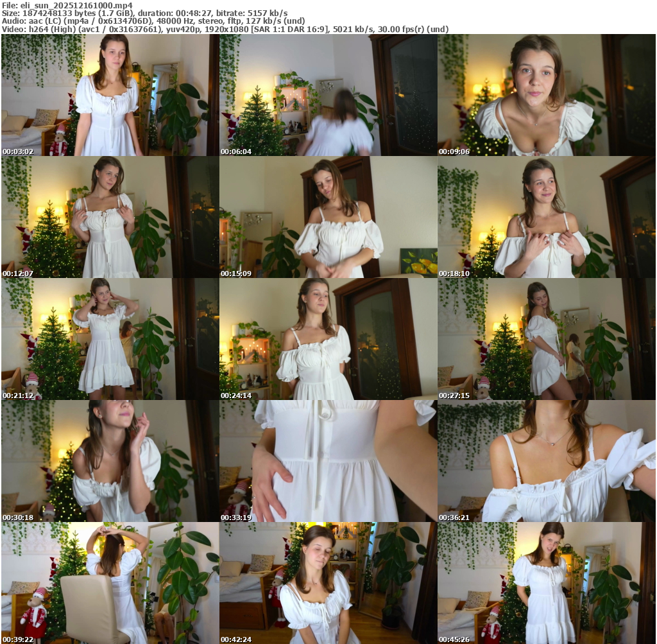Choose the frame stamped 00:45:26

[x=547, y=583]
